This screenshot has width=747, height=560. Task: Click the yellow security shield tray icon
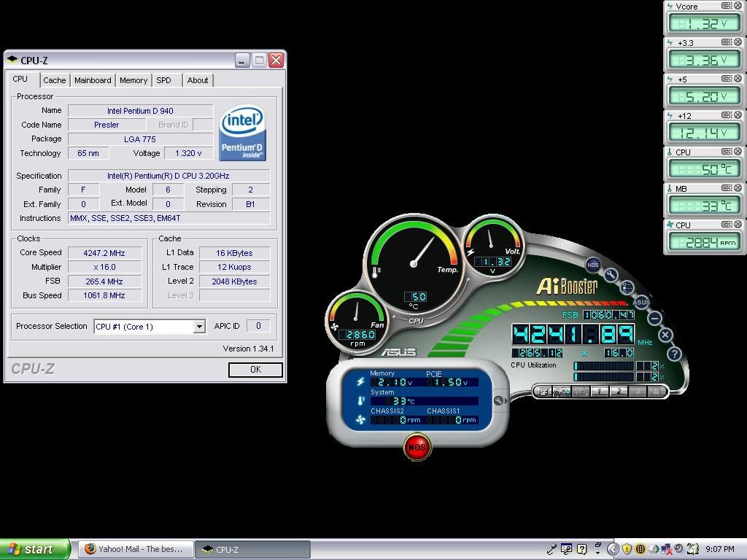627,549
